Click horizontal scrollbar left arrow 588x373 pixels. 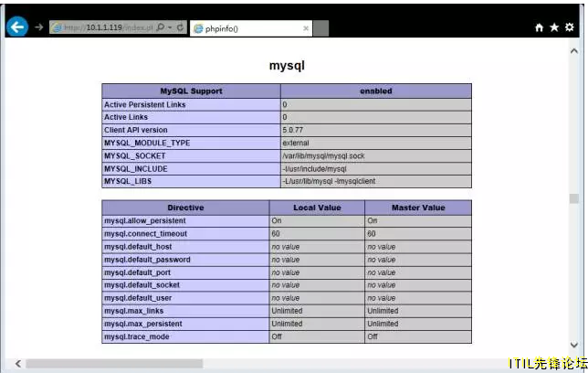17,363
